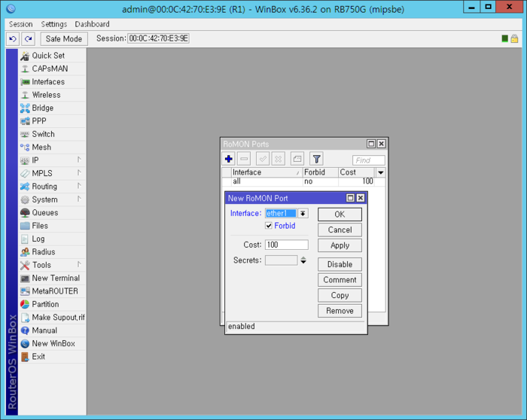
Task: Click the Copy button
Action: point(340,295)
